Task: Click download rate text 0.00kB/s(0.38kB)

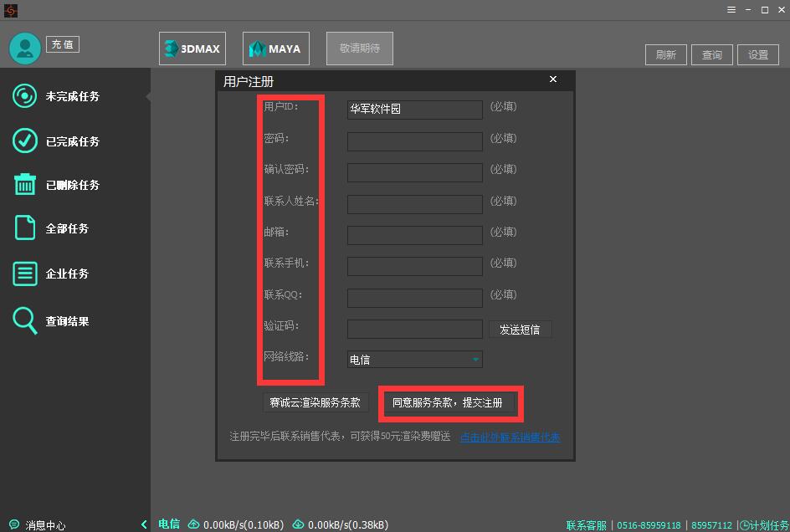Action: pos(348,525)
